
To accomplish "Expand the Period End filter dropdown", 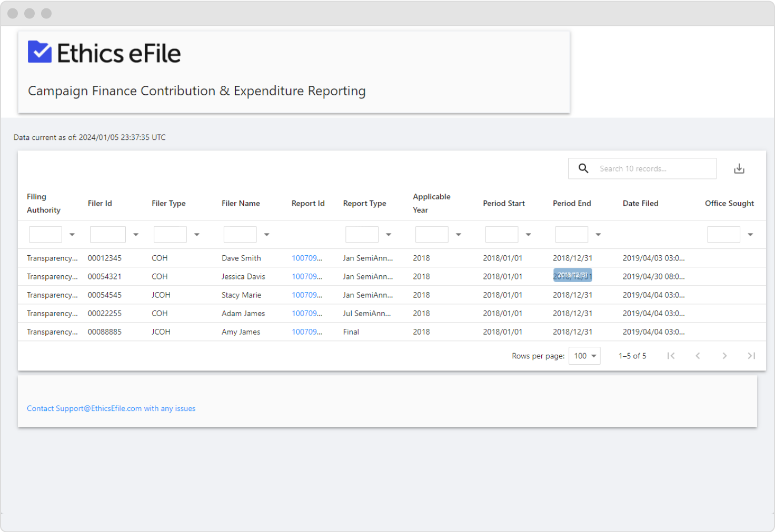I will pyautogui.click(x=598, y=234).
